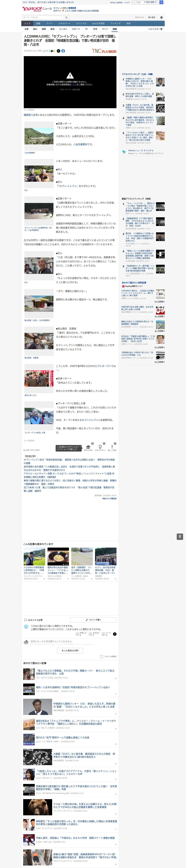186x868 pixels.
Task: Click the magnifier search icon beside keyword field
Action: pos(66,17)
